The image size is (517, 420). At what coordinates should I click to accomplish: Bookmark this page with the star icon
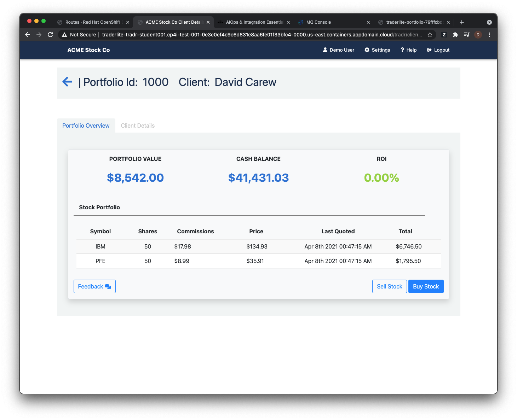[430, 35]
